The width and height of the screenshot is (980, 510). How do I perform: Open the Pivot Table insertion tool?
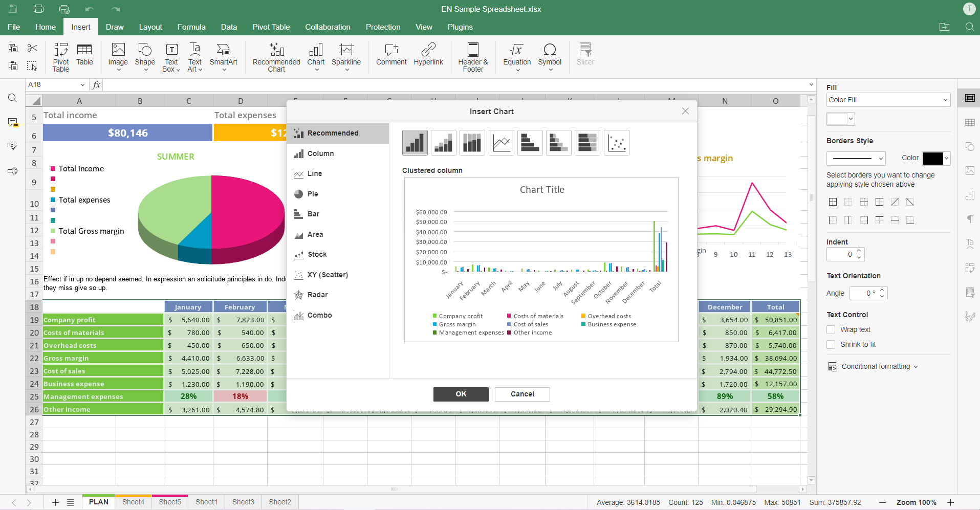click(60, 57)
